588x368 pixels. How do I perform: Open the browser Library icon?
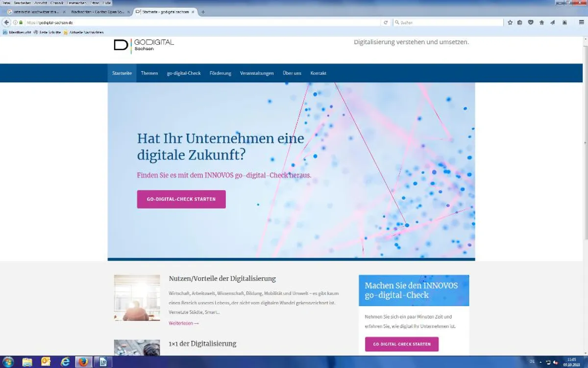pos(520,22)
